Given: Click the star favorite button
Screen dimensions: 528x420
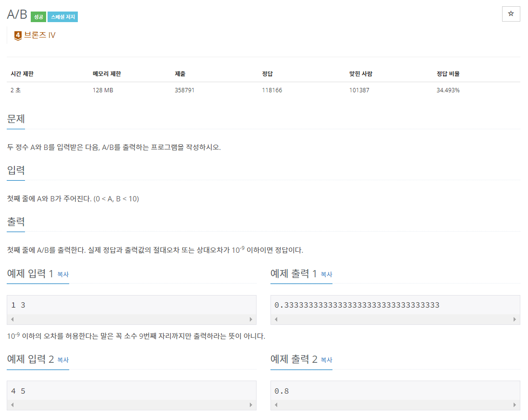Looking at the screenshot, I should 511,14.
